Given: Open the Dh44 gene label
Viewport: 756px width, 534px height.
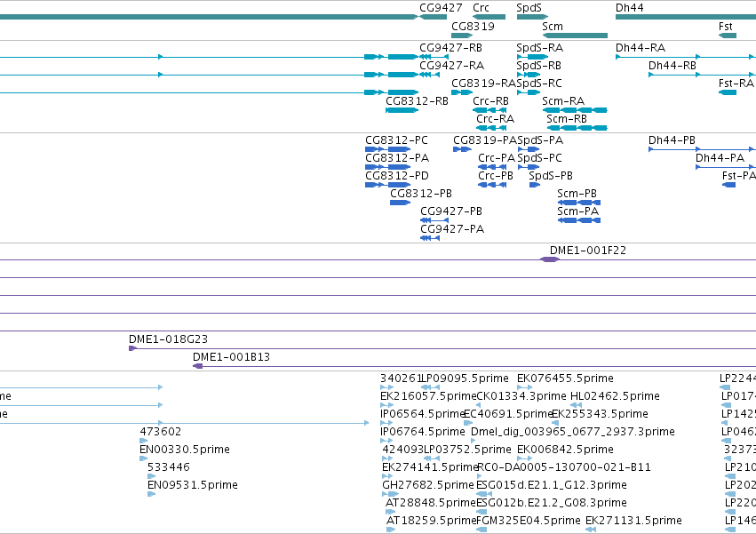Looking at the screenshot, I should tap(629, 8).
